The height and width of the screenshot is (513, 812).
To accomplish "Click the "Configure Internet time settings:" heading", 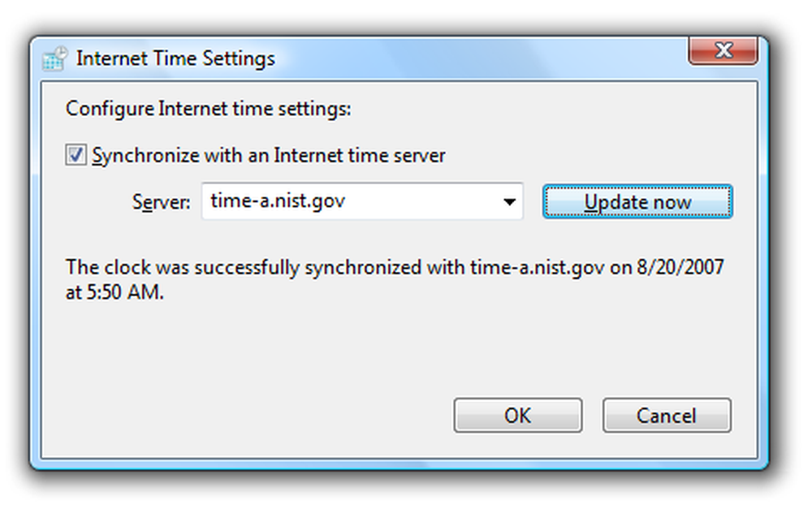I will coord(208,109).
